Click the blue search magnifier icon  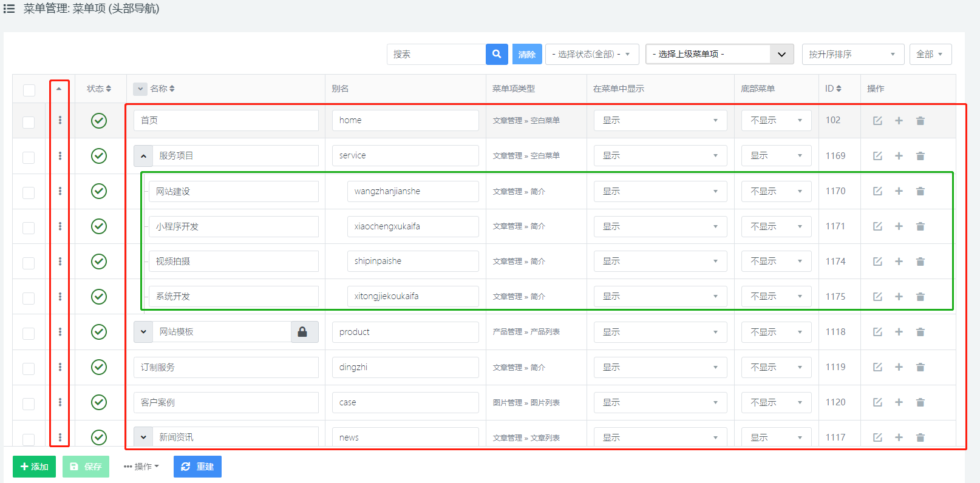coord(497,54)
